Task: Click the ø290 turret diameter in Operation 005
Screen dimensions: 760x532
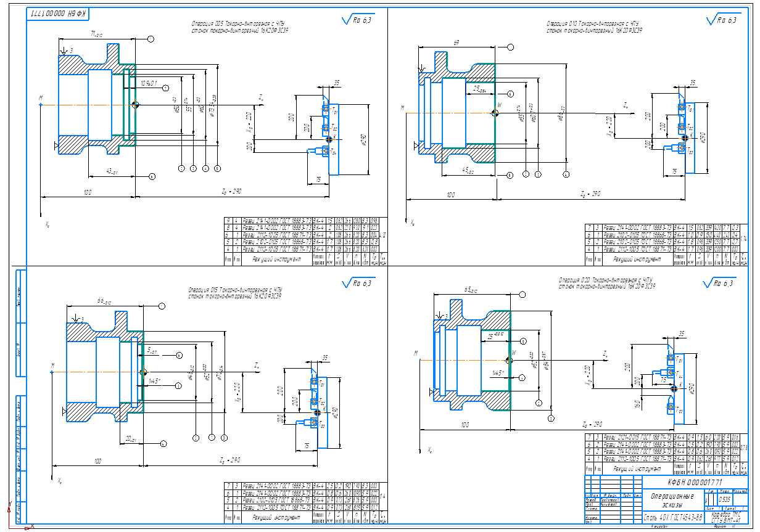Action: pyautogui.click(x=362, y=140)
